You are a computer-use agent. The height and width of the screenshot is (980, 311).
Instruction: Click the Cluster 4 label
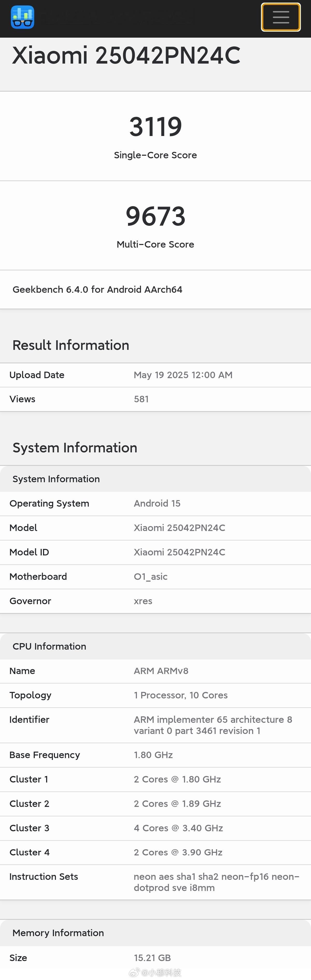pos(29,852)
